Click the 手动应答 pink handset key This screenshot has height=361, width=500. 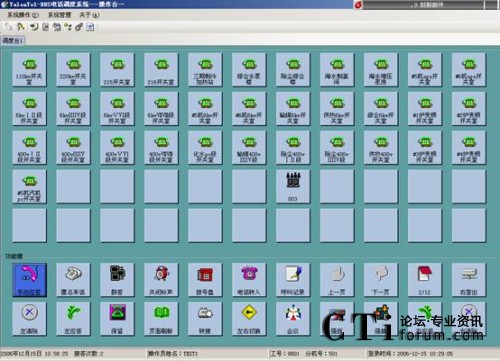[29, 280]
